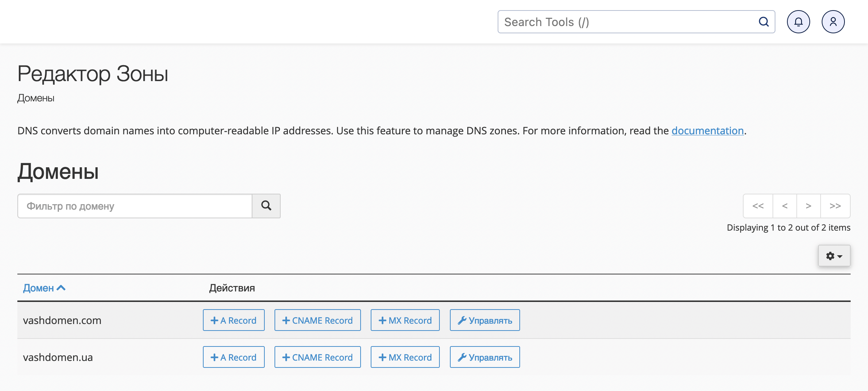Add A Record for vashdomen.ua
Screen dimensions: 868x391
[234, 357]
